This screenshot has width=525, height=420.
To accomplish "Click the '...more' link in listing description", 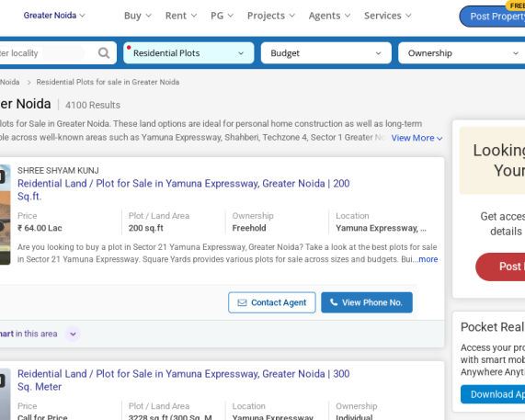I will tap(425, 259).
